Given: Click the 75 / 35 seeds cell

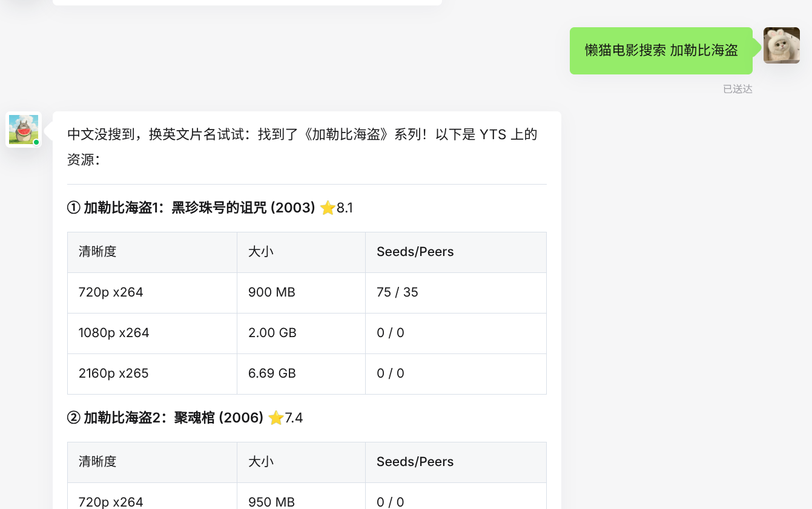Looking at the screenshot, I should (456, 293).
